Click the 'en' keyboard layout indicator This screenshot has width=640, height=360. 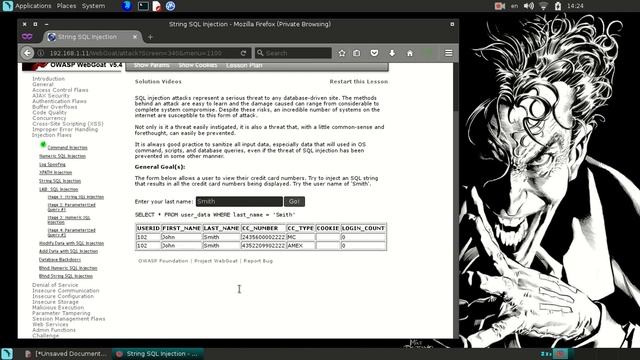tap(514, 6)
